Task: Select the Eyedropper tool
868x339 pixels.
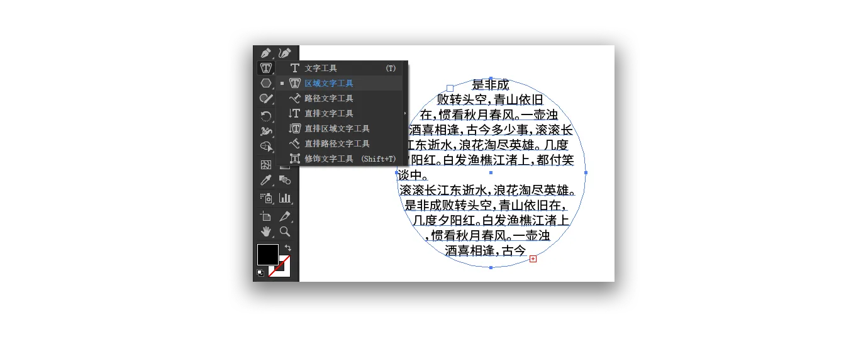Action: [266, 181]
